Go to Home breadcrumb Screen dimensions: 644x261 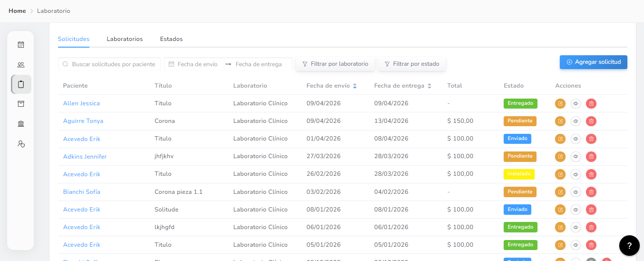point(17,11)
